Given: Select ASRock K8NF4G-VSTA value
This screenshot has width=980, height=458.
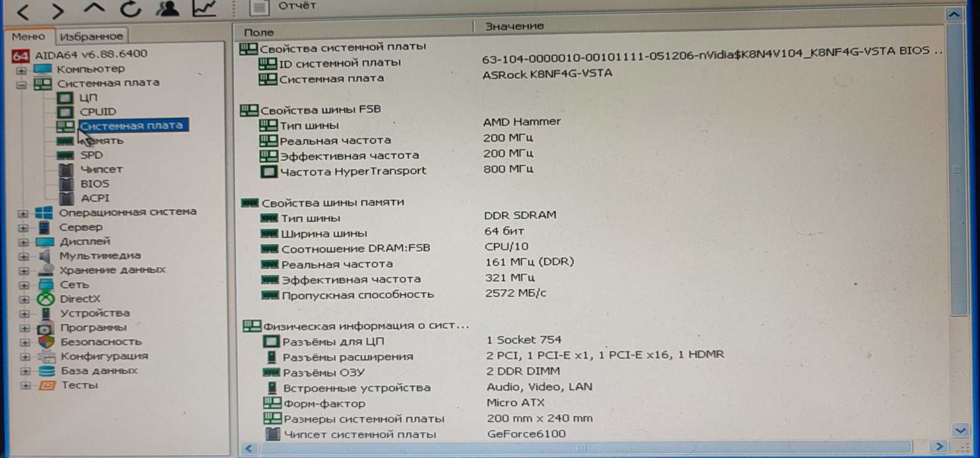Looking at the screenshot, I should coord(547,74).
